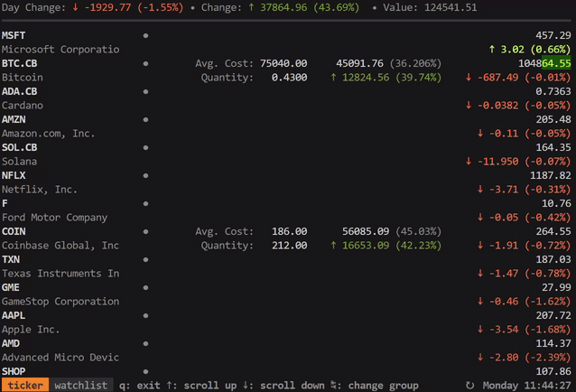Image resolution: width=576 pixels, height=392 pixels.
Task: Click the Texas Instruments In name
Action: [60, 274]
